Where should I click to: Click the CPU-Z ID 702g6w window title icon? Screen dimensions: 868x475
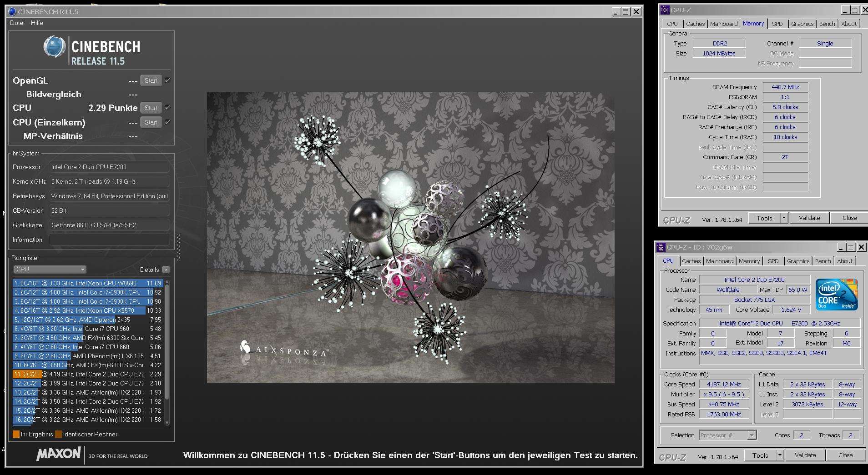[661, 247]
